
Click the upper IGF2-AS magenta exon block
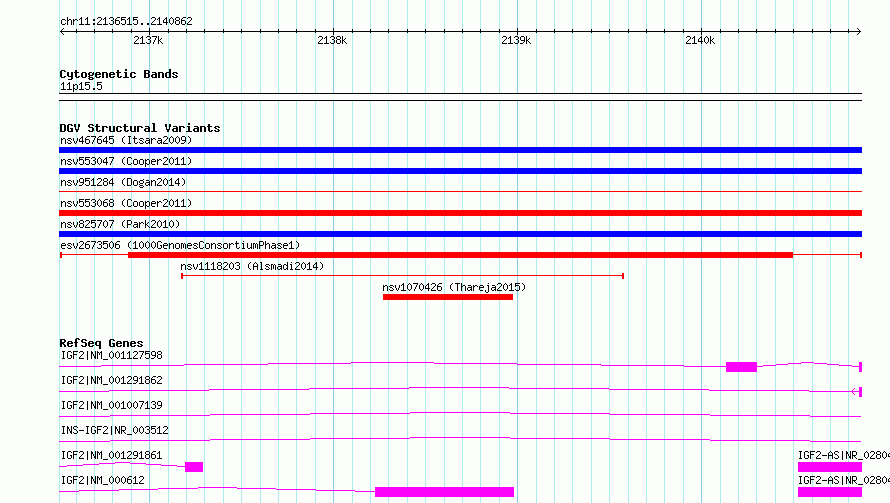(830, 467)
